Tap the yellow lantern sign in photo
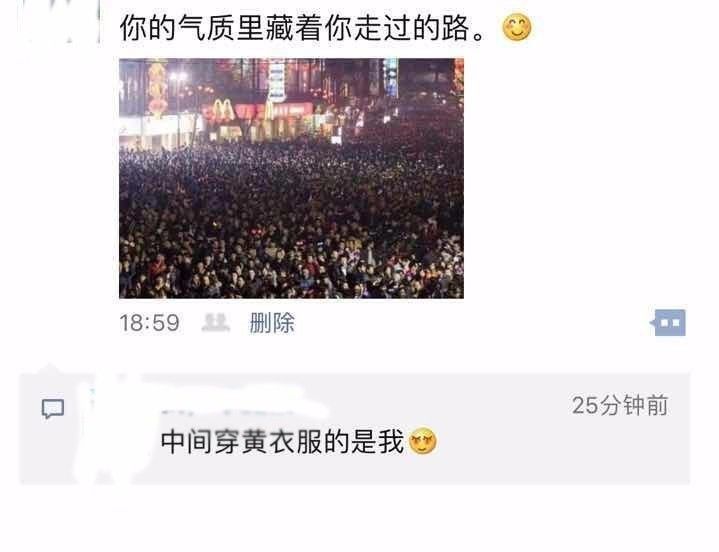This screenshot has height=552, width=719. coord(157,88)
